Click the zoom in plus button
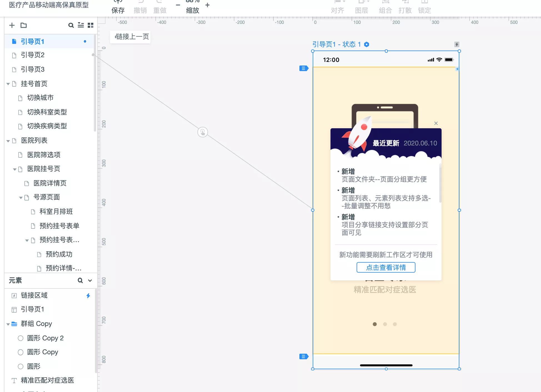541x392 pixels. 207,5
